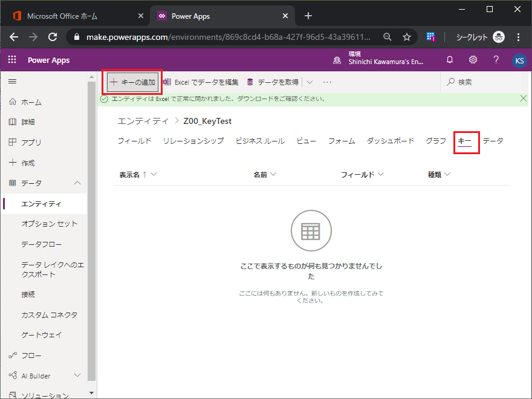
Task: Click the 検索 search box
Action: point(484,82)
